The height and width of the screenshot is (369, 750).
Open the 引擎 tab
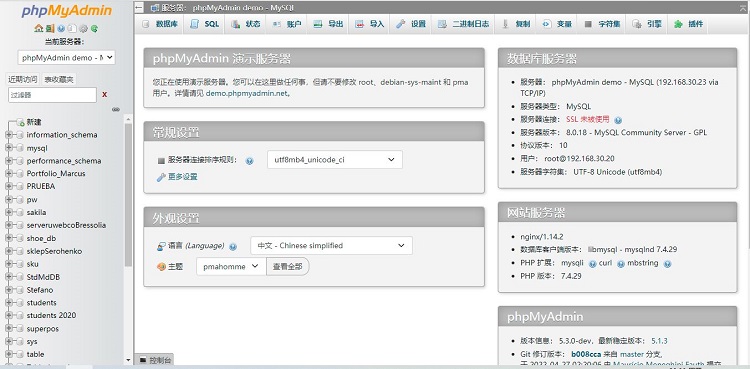[646, 24]
